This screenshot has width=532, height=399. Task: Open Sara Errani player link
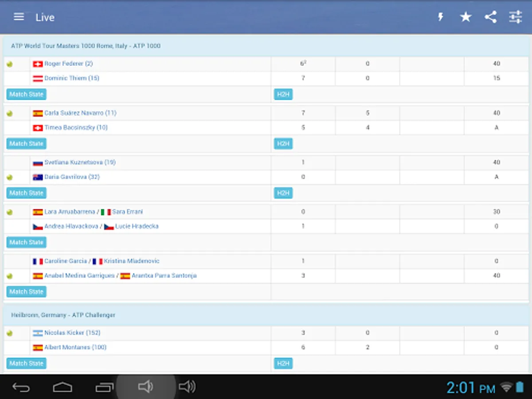pyautogui.click(x=128, y=212)
